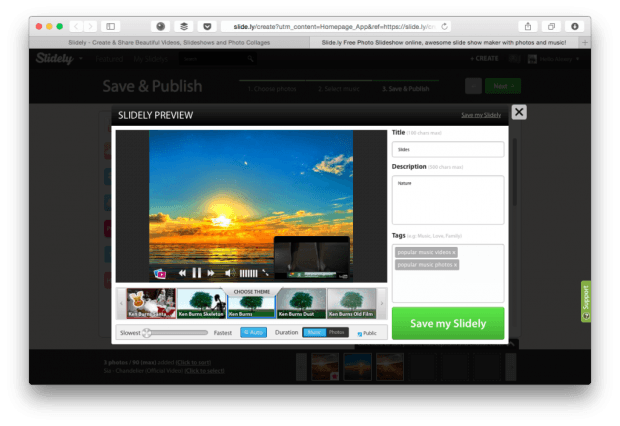
Task: Pause the slideshow preview playback
Action: (197, 273)
